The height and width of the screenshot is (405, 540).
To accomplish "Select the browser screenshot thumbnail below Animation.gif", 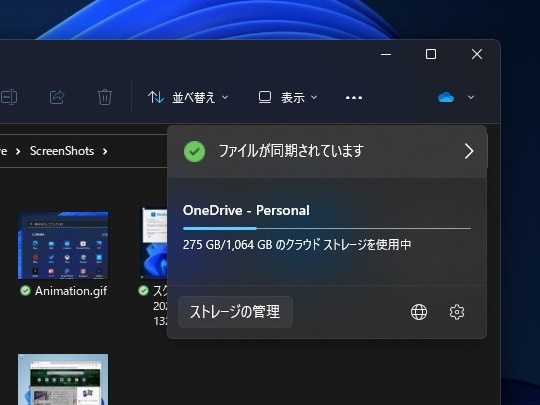I will [x=63, y=379].
